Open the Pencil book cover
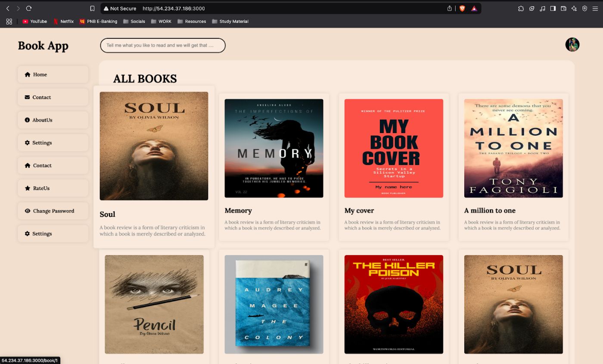603x364 pixels. [154, 304]
